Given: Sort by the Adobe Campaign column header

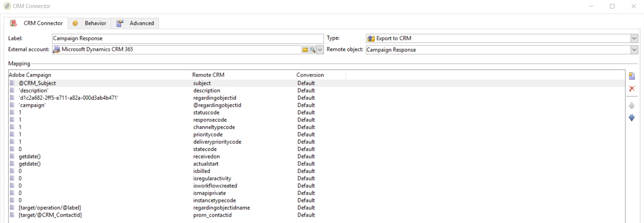Looking at the screenshot, I should (100, 75).
